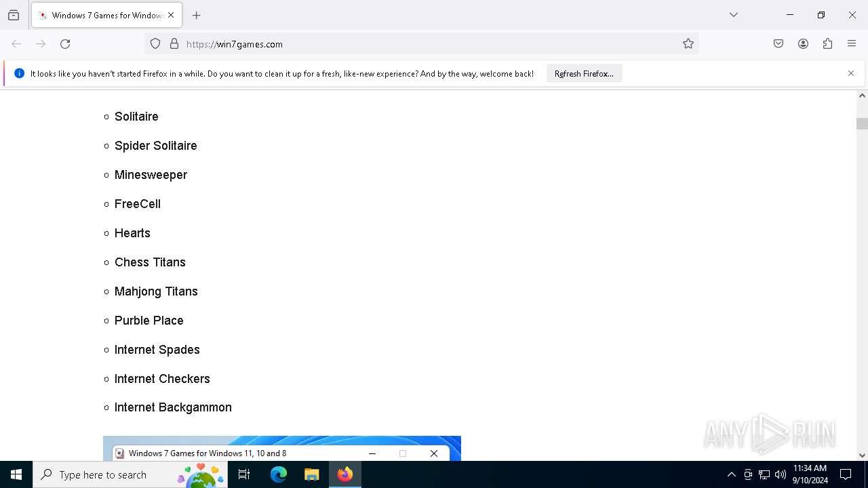Screen dimensions: 868x488
Task: Click Firefox icon on taskbar
Action: (345, 474)
